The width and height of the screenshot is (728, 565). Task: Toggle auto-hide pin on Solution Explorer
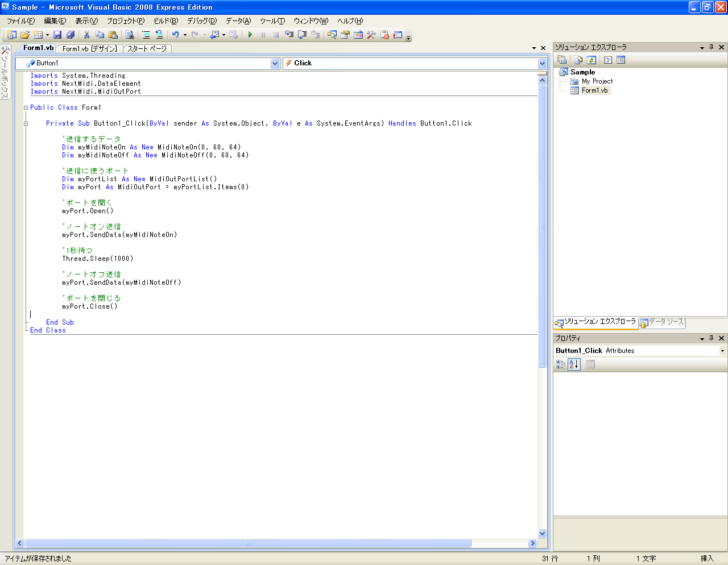pos(710,47)
